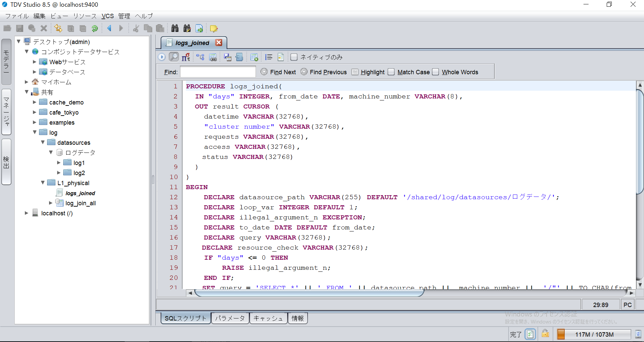
Task: Click the horizontal scrollbar thumb in the editor
Action: (309, 293)
